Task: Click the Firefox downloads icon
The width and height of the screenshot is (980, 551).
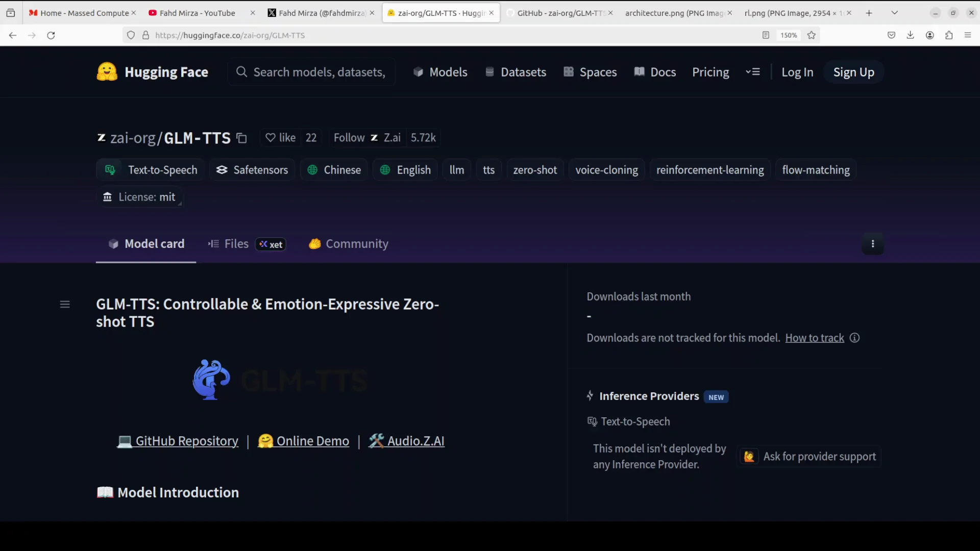Action: point(911,35)
